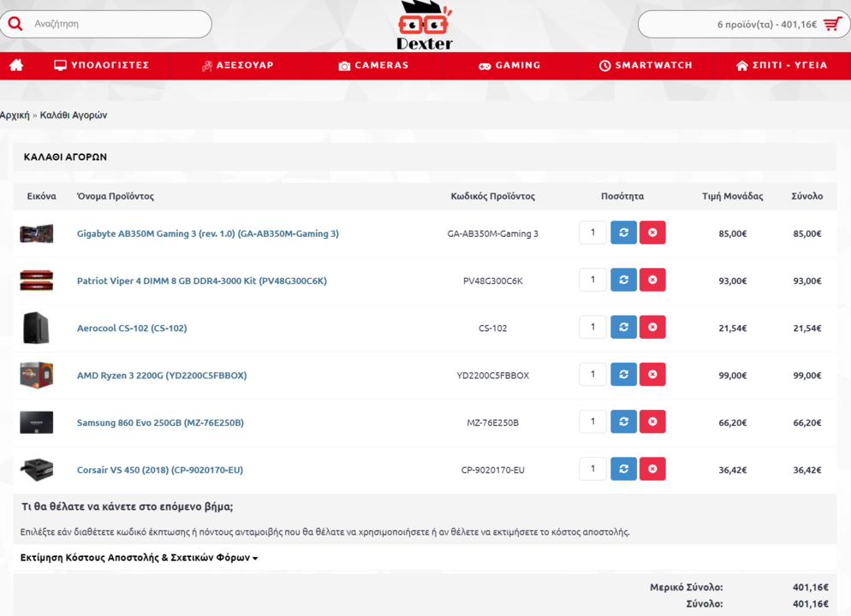Viewport: 851px width, 616px height.
Task: Remove Gigabyte AB350M Gaming 3 from cart
Action: coord(652,233)
